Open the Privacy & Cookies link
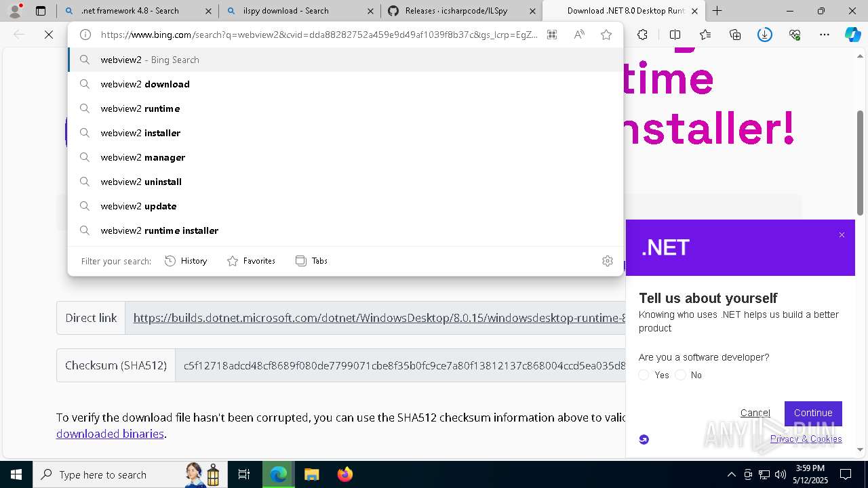This screenshot has width=868, height=488. point(806,439)
